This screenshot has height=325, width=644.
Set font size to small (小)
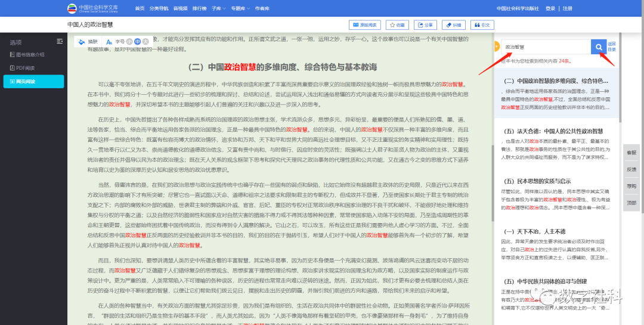click(x=130, y=42)
